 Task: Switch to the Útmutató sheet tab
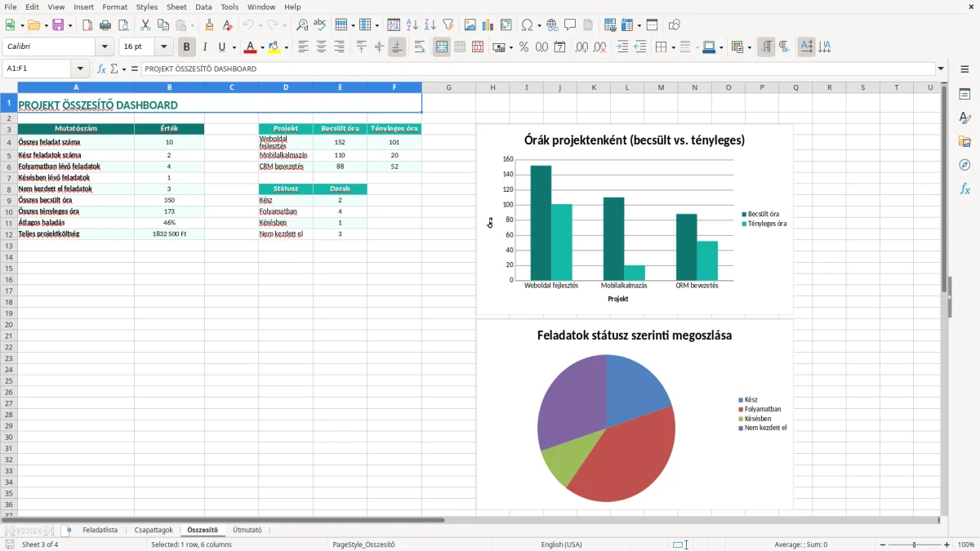pos(247,531)
